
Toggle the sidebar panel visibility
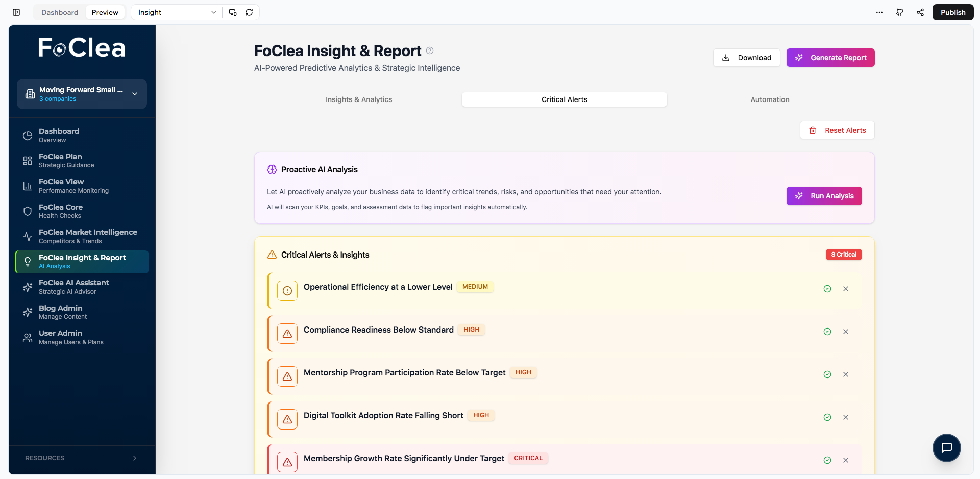point(16,12)
